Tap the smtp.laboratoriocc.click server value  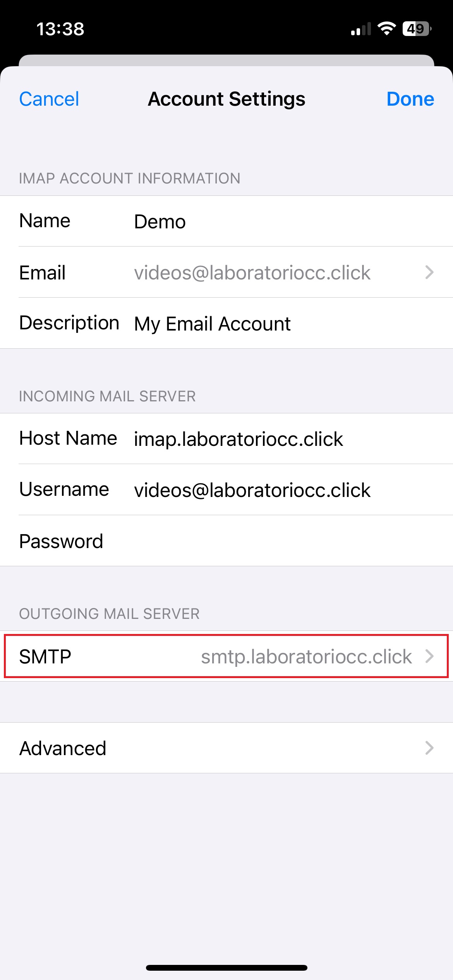pos(306,657)
